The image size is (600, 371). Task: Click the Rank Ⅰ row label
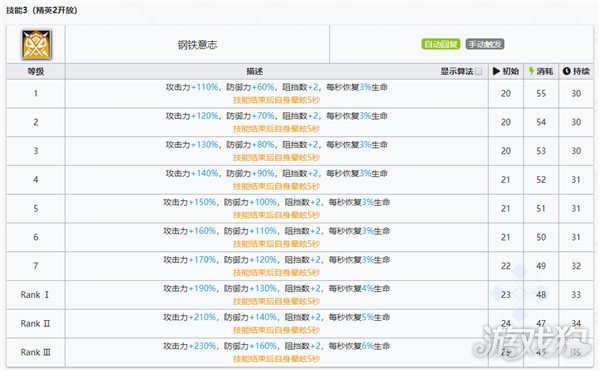35,295
